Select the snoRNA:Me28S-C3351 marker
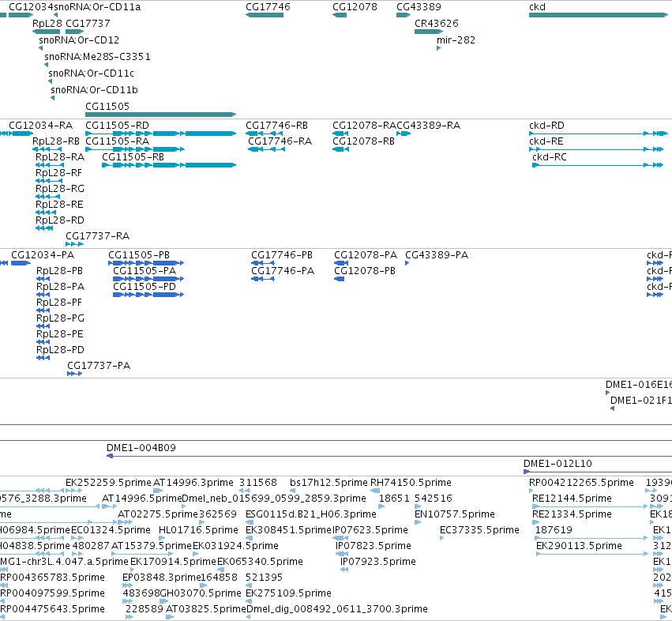This screenshot has width=672, height=621. (x=47, y=66)
